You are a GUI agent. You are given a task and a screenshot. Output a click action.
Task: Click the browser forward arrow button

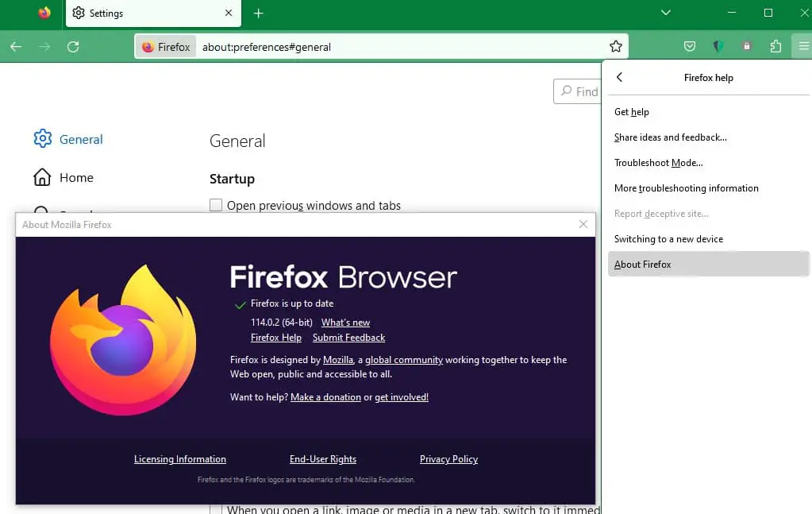point(44,47)
